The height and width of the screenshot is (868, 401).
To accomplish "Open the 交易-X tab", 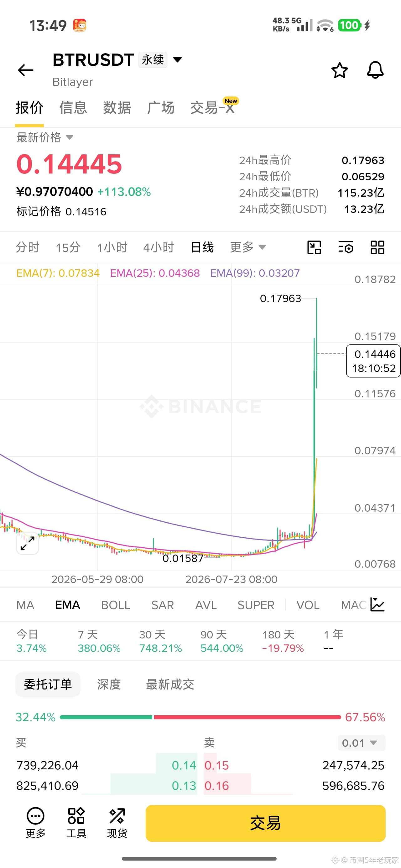I will pos(212,108).
